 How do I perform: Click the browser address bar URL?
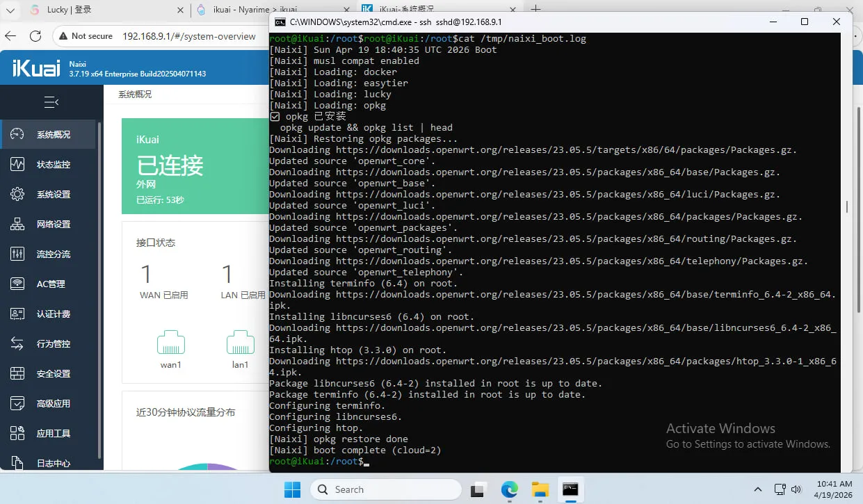click(189, 36)
